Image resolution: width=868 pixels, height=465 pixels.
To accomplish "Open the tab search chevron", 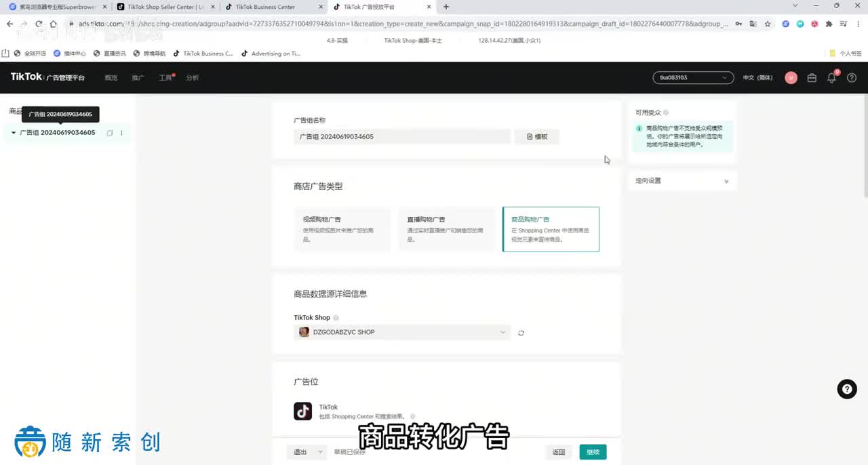I will (x=795, y=6).
